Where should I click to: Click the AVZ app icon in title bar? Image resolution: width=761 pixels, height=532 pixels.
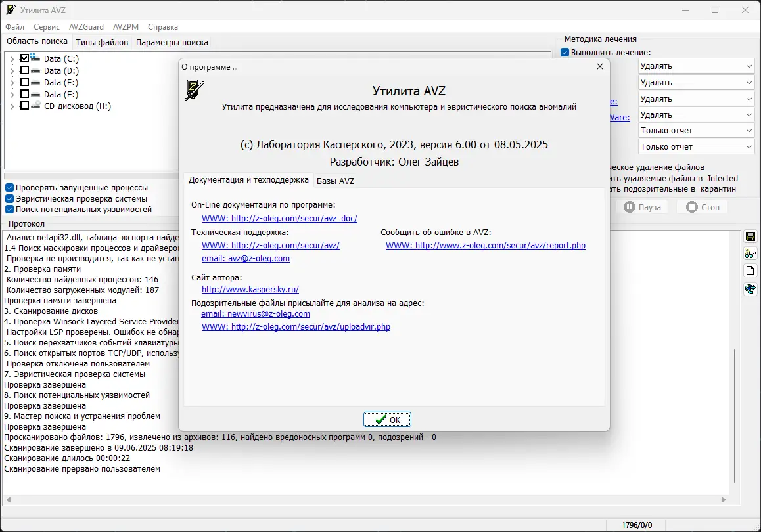pos(11,10)
